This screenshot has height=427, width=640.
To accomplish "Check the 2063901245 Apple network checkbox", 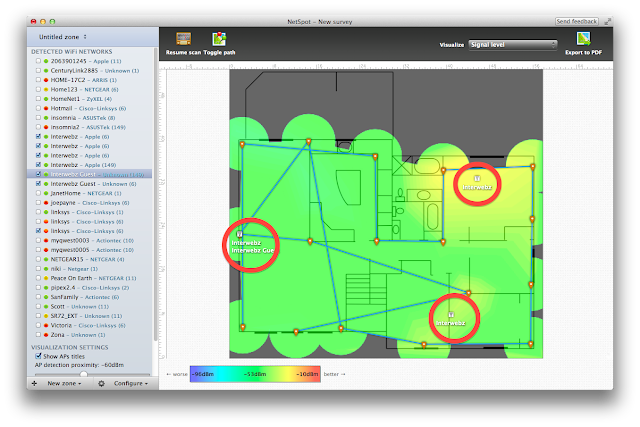I will tap(38, 61).
